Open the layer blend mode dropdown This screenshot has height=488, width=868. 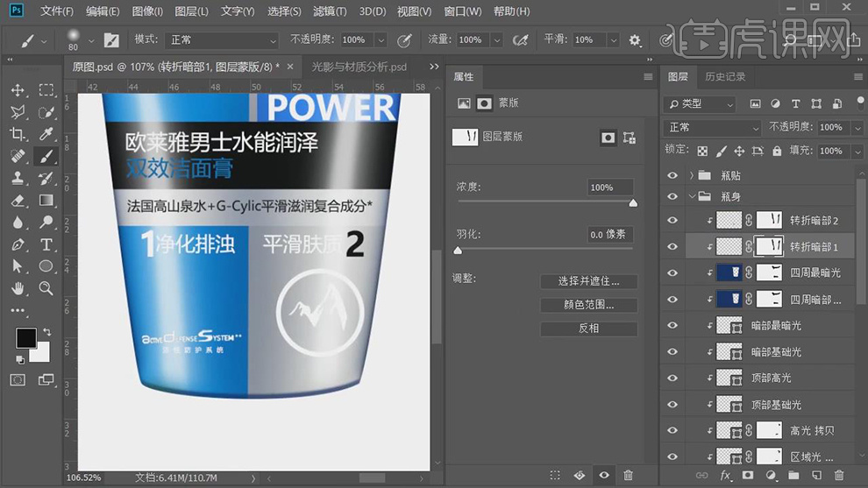[714, 127]
